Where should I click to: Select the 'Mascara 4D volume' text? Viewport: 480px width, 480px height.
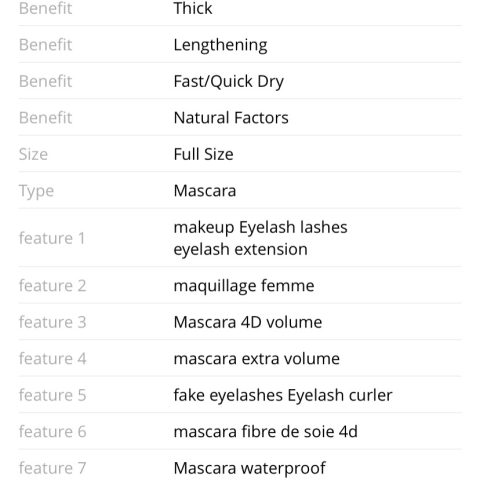click(248, 322)
